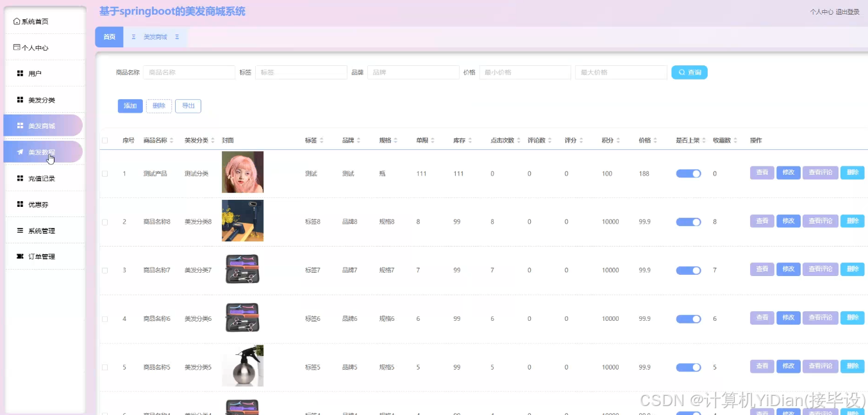Viewport: 868px width, 415px height.
Task: Open 充值记录 in the sidebar
Action: tap(45, 178)
